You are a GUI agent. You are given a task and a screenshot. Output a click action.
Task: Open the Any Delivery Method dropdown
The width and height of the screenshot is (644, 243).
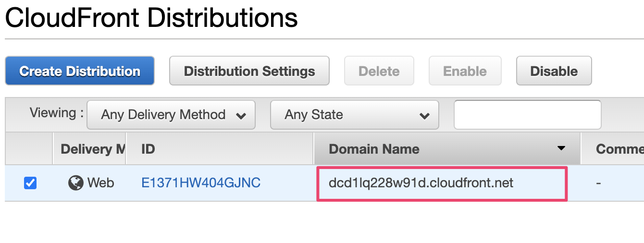point(171,115)
